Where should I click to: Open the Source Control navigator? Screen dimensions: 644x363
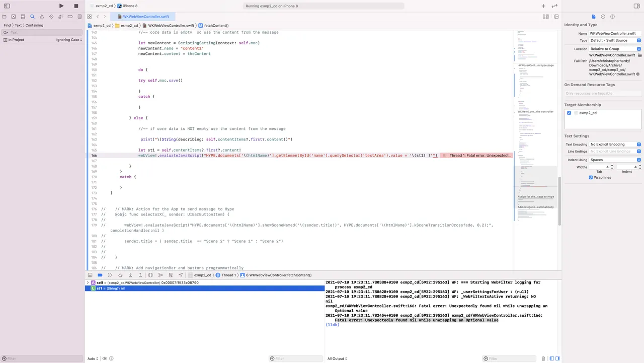[14, 17]
